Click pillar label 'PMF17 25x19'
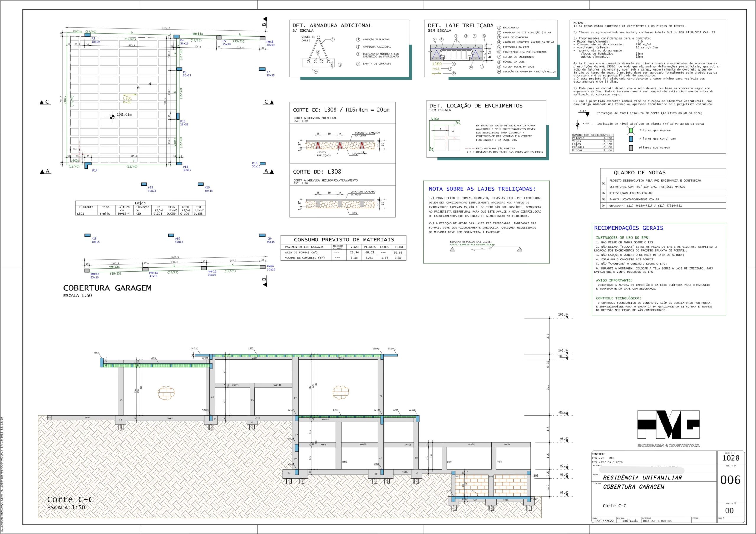This screenshot has height=534, width=756. (94, 276)
